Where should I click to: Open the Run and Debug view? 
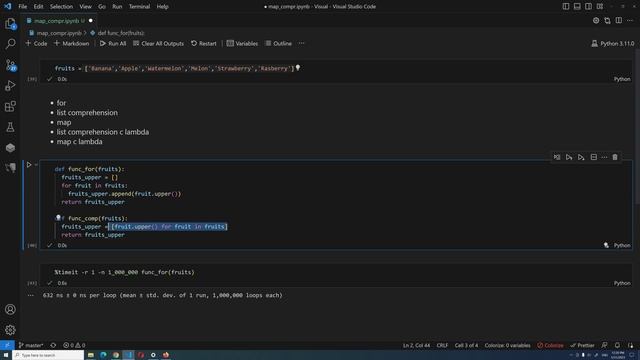[x=10, y=86]
